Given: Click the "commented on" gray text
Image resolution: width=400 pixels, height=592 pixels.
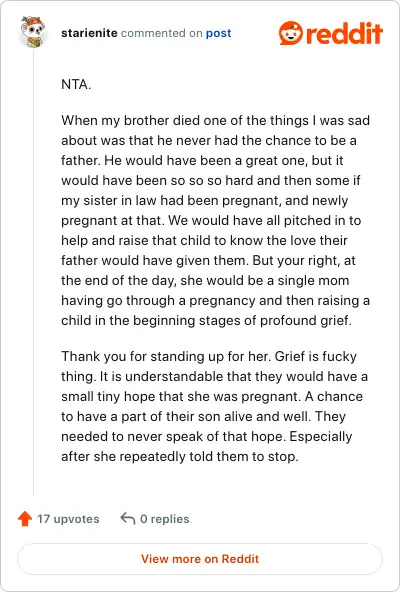Looking at the screenshot, I should coord(162,33).
